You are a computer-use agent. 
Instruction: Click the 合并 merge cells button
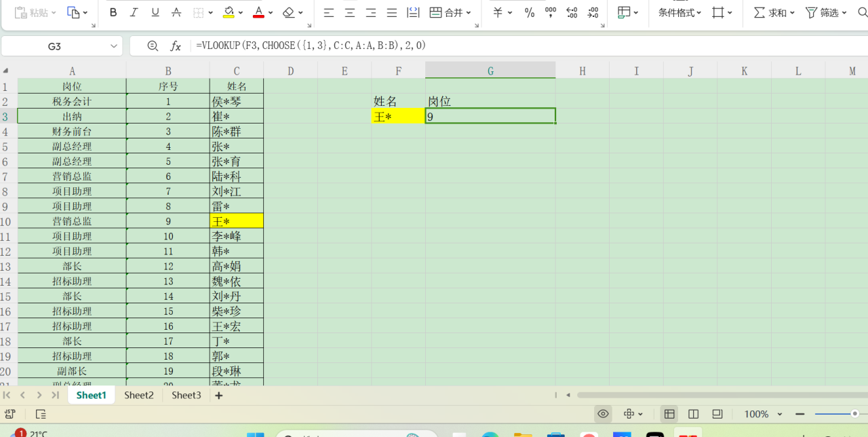(446, 12)
